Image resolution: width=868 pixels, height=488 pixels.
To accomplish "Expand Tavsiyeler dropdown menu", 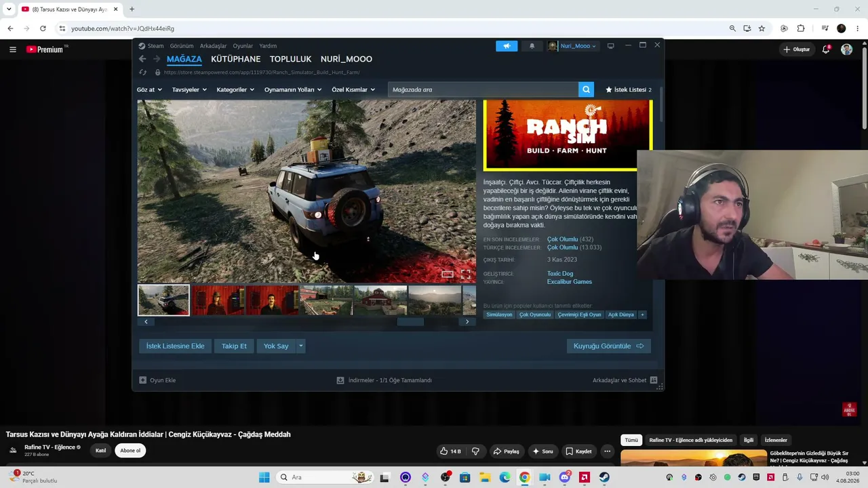I will point(189,89).
